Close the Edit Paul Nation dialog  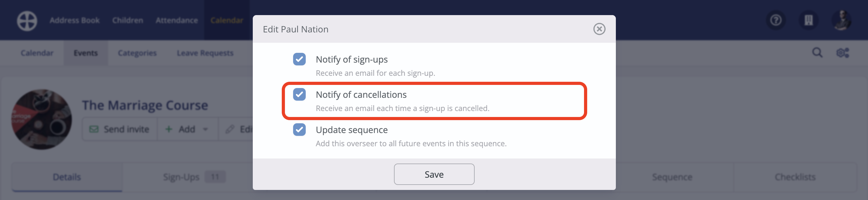[599, 29]
